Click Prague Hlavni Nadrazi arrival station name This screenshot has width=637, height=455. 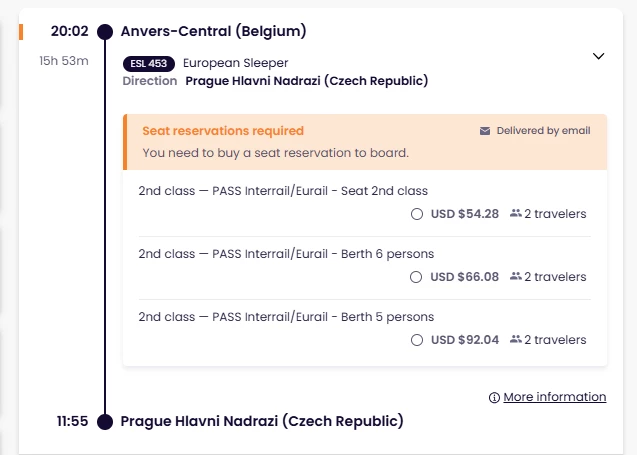pyautogui.click(x=262, y=421)
